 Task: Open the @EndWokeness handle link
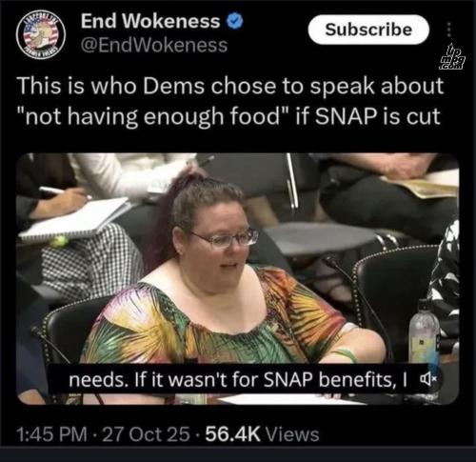tap(154, 45)
